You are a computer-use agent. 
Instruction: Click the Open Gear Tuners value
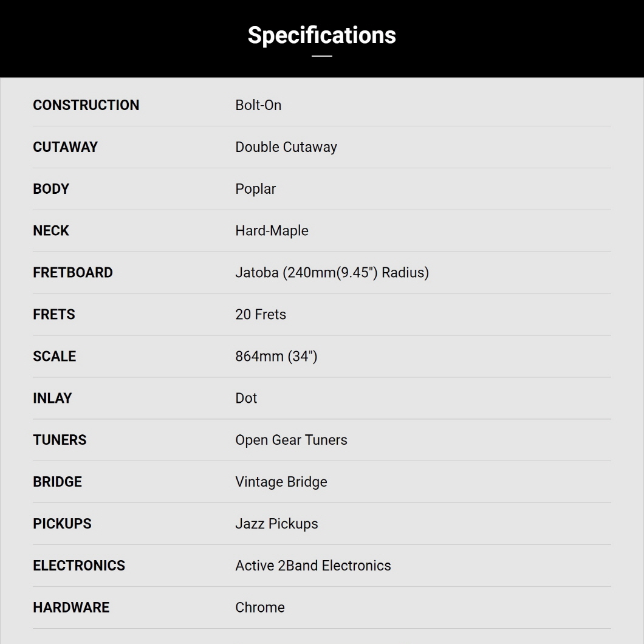tap(291, 440)
